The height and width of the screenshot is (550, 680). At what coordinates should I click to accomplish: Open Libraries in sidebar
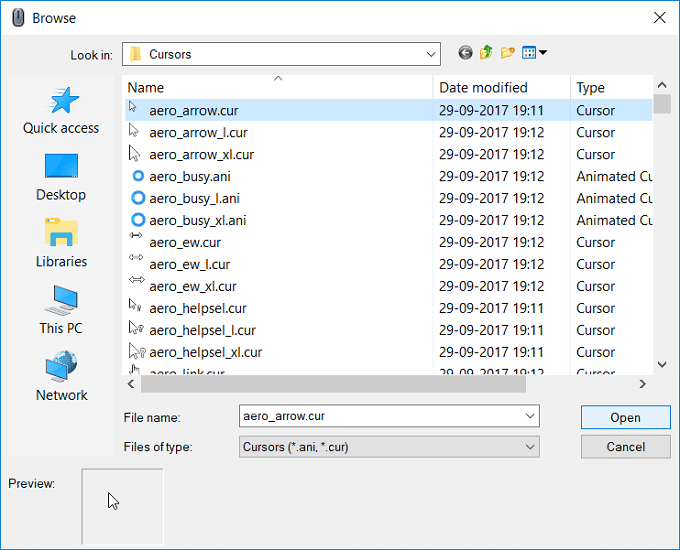61,244
